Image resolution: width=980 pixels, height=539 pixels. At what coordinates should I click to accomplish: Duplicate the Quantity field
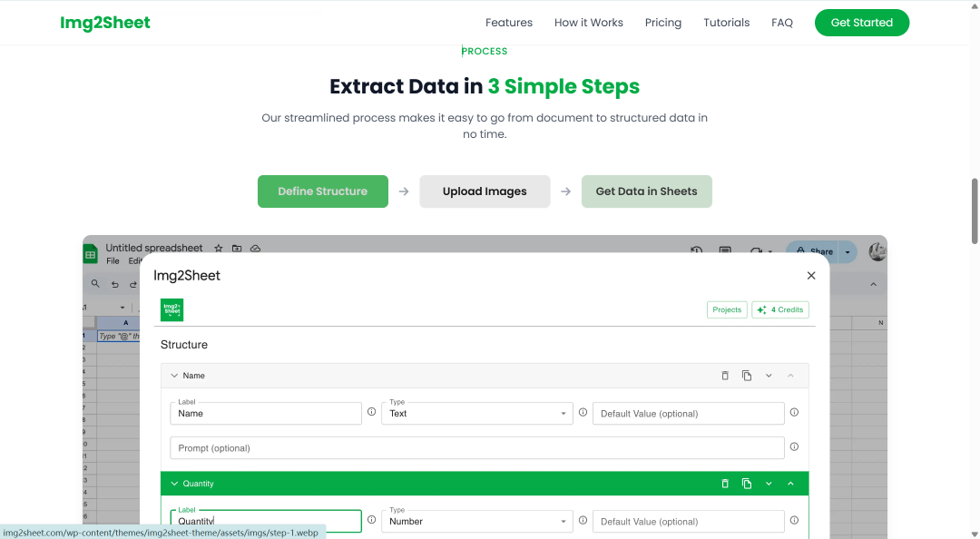747,484
